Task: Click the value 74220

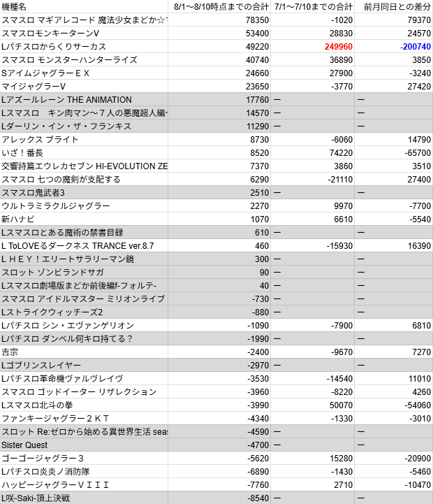Action: pos(341,152)
